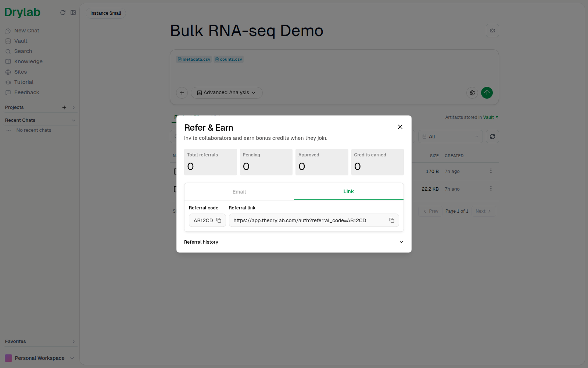The width and height of the screenshot is (588, 368).
Task: Collapse the Recent Chats section
Action: (x=73, y=120)
